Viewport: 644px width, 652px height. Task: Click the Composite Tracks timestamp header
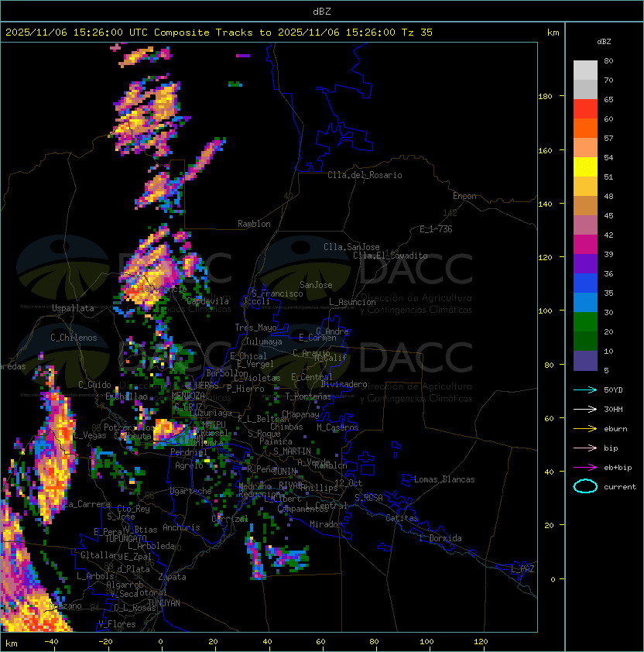219,33
